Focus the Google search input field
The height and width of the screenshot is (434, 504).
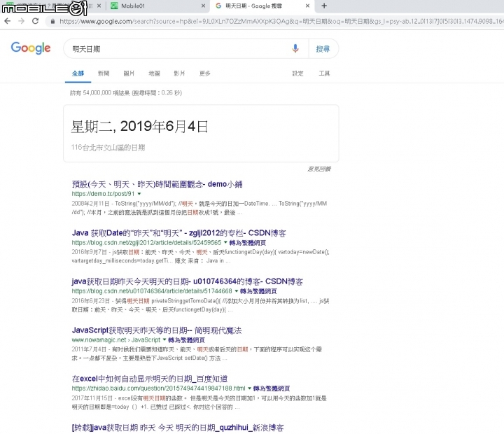180,49
